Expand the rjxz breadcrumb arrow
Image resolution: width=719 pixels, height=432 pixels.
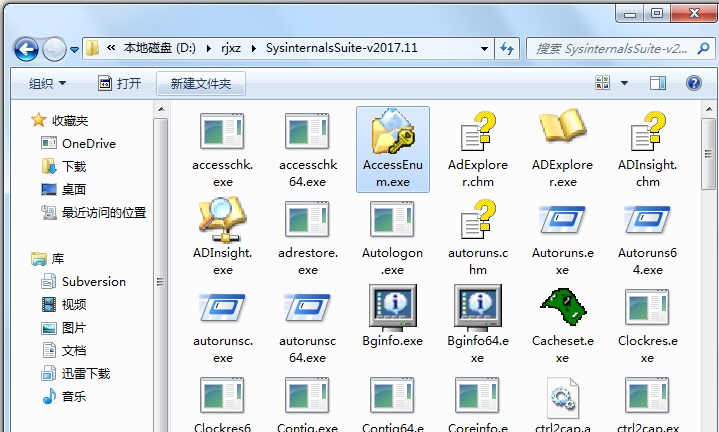click(254, 48)
